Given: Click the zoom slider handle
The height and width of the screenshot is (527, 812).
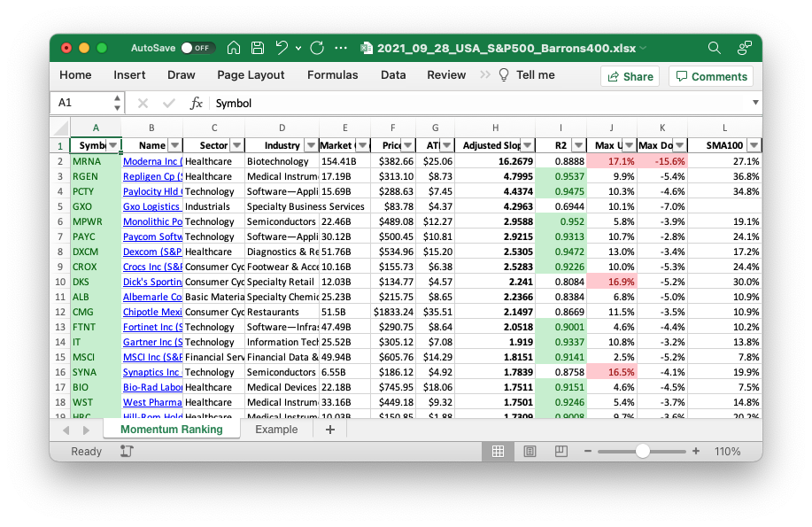Looking at the screenshot, I should [x=643, y=451].
